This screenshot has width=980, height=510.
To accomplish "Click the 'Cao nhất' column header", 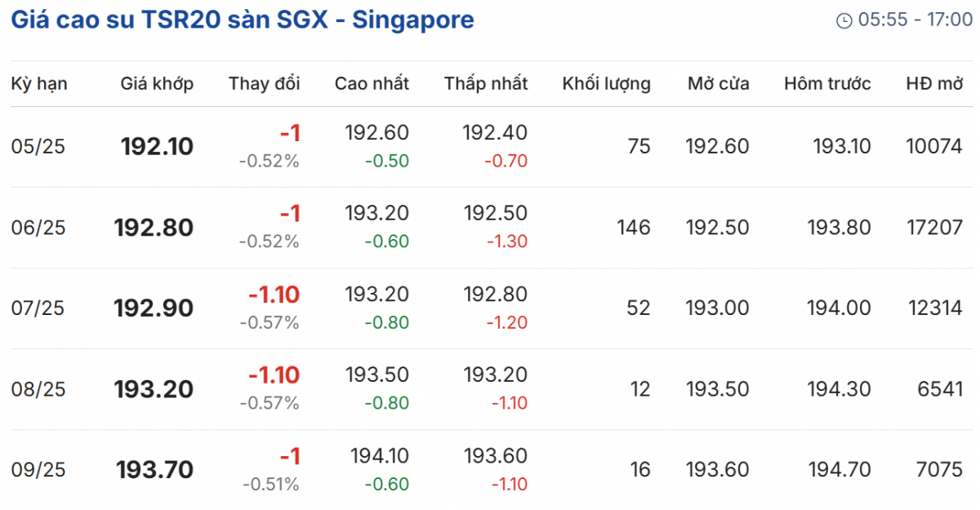I will pyautogui.click(x=372, y=83).
